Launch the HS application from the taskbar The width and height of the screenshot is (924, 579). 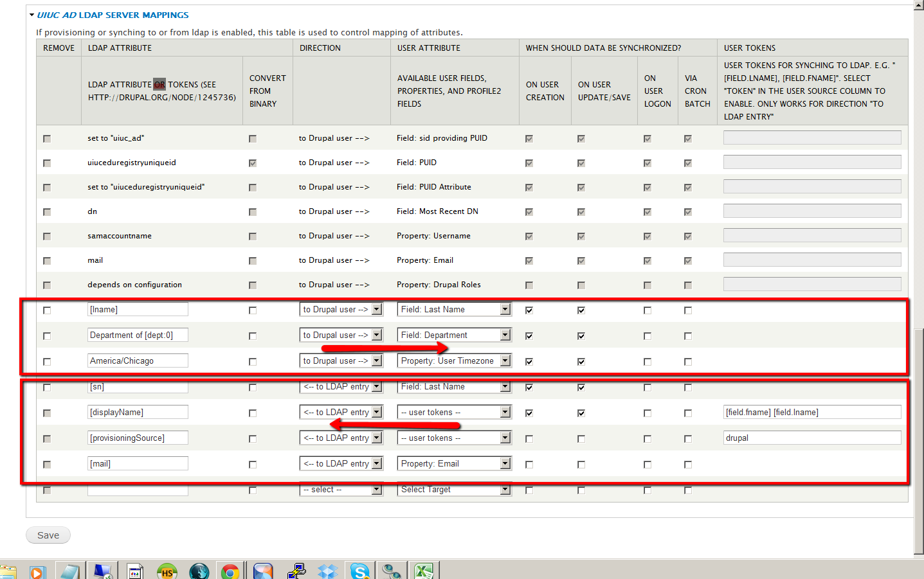coord(167,571)
